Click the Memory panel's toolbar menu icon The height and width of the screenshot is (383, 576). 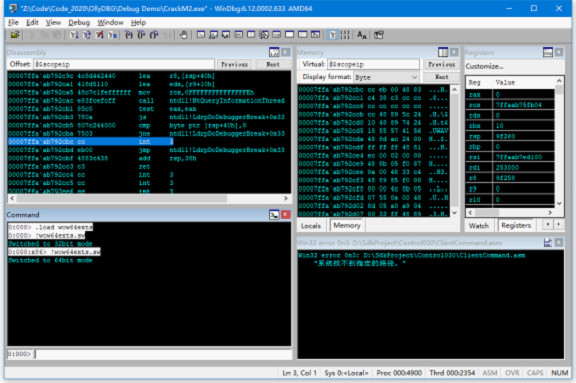(x=443, y=52)
